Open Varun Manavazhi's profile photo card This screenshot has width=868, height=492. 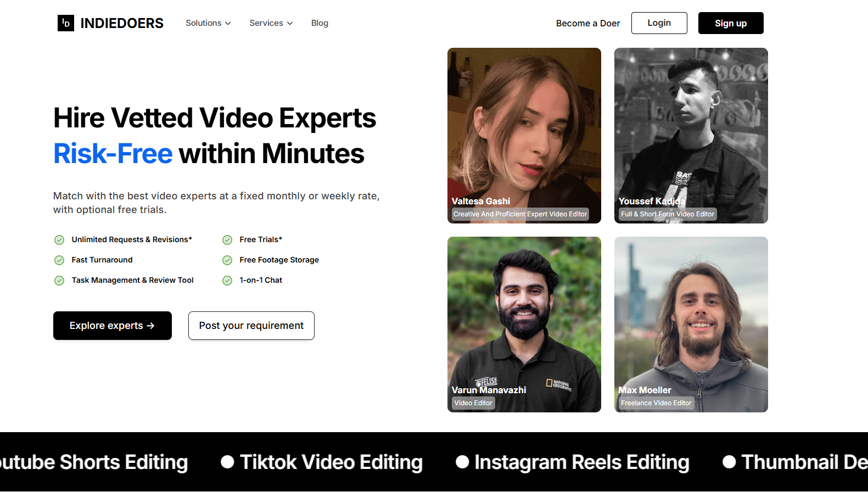524,325
